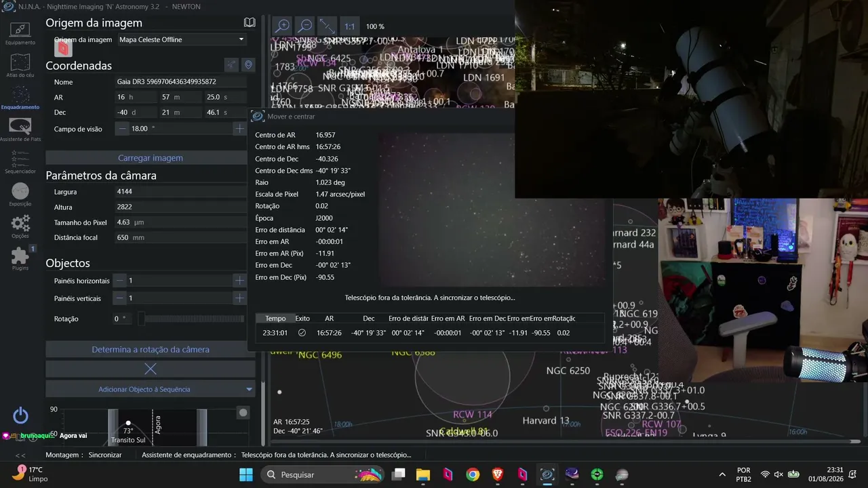Open the Task View taskbar icon
This screenshot has width=868, height=488.
click(x=399, y=474)
